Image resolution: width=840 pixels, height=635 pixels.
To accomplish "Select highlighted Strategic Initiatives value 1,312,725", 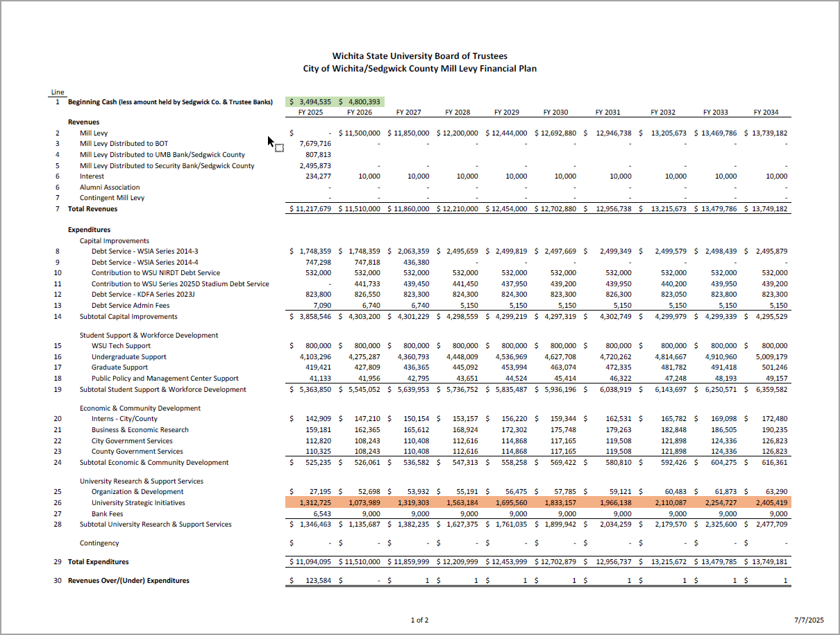I will (315, 503).
